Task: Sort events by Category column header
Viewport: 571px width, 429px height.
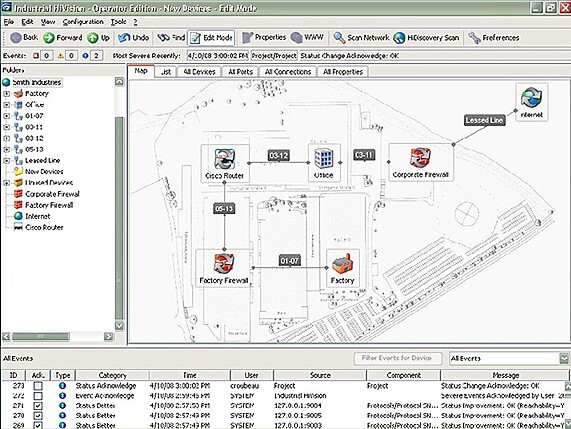Action: (113, 375)
